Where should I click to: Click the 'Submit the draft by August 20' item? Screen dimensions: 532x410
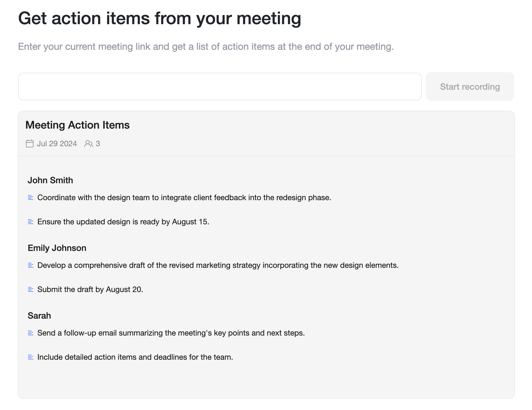90,289
